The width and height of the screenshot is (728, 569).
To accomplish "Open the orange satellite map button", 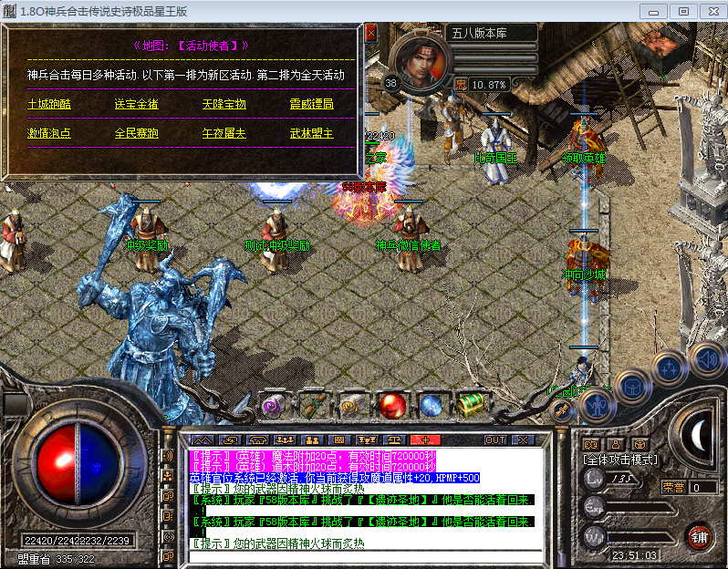I will pos(563,410).
